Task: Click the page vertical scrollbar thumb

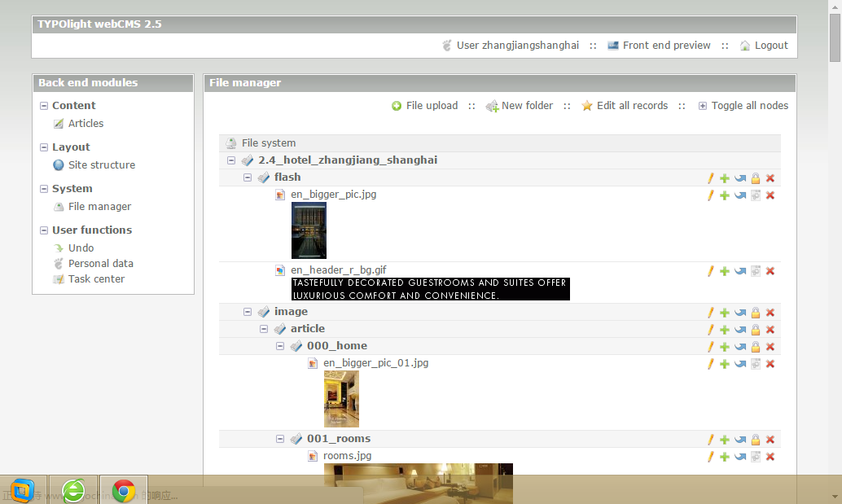Action: 835,37
